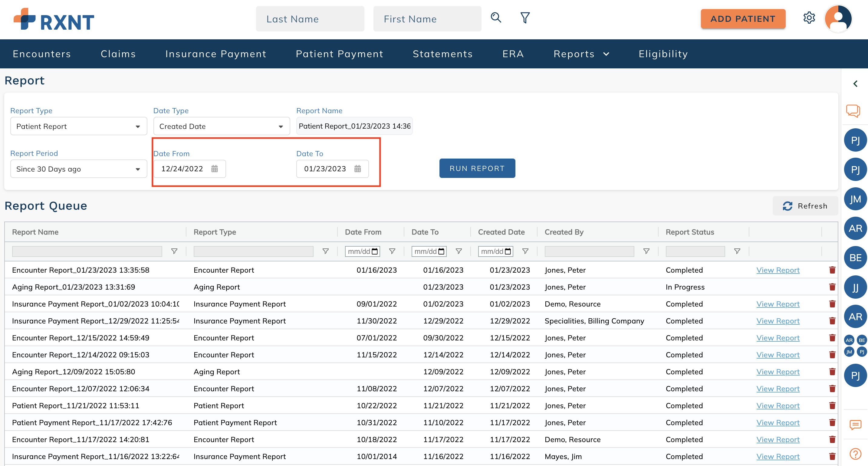868x466 pixels.
Task: Click the BE avatar in sidebar
Action: (x=855, y=258)
